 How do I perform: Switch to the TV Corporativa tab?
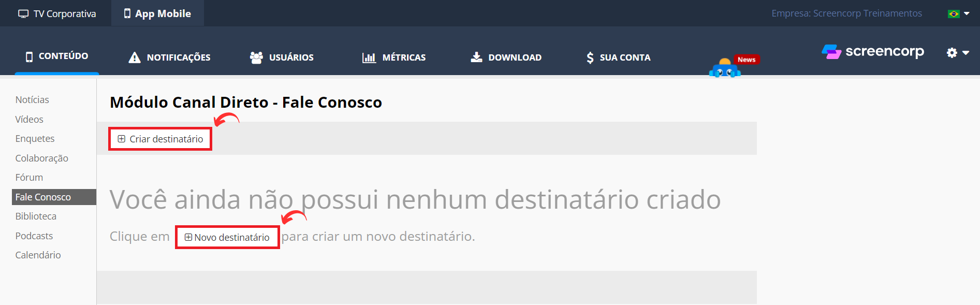[57, 13]
